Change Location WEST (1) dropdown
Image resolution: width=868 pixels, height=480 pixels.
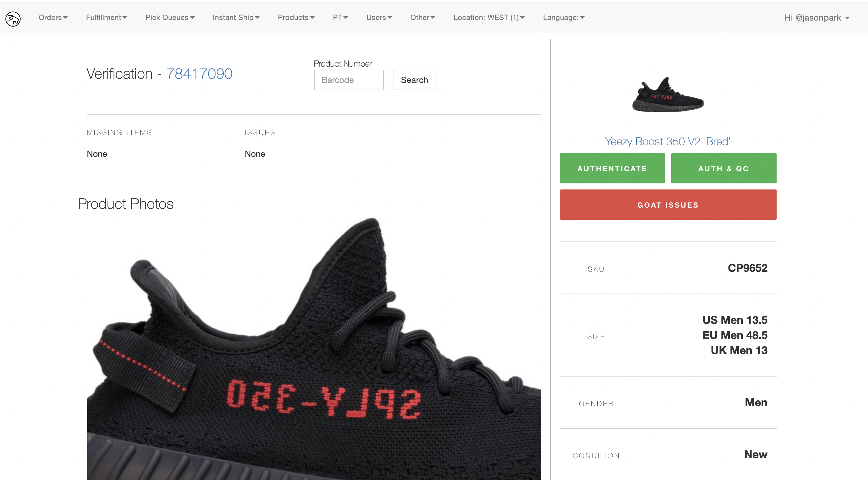point(488,18)
